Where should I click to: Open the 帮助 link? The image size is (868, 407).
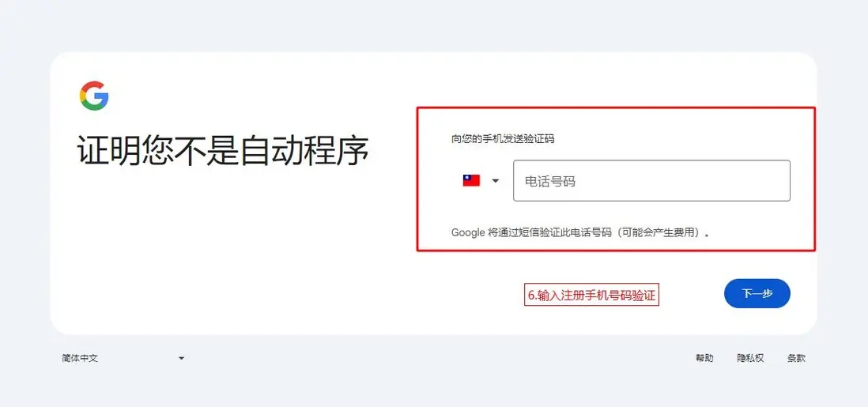(x=704, y=358)
